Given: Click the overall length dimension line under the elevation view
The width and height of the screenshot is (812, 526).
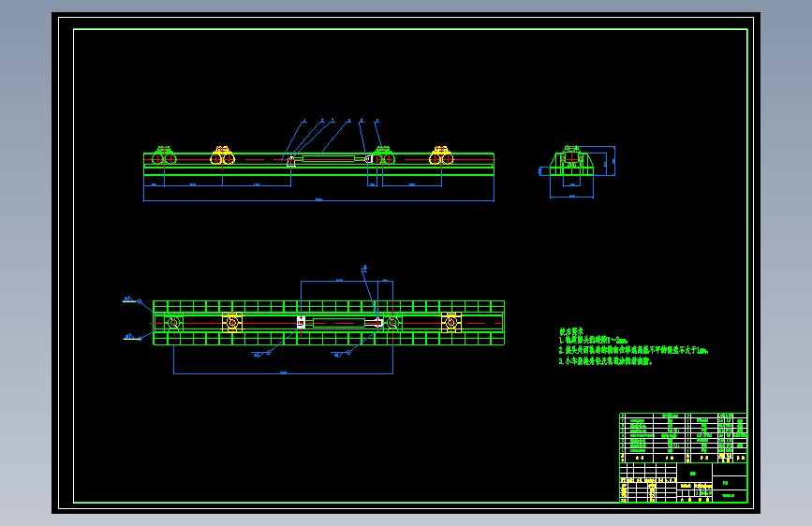Looking at the screenshot, I should (x=318, y=200).
